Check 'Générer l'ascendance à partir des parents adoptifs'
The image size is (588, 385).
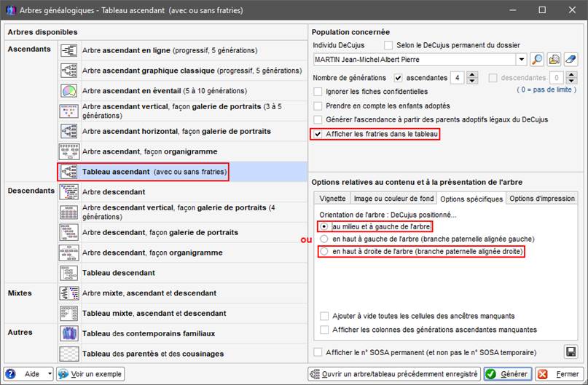(318, 120)
